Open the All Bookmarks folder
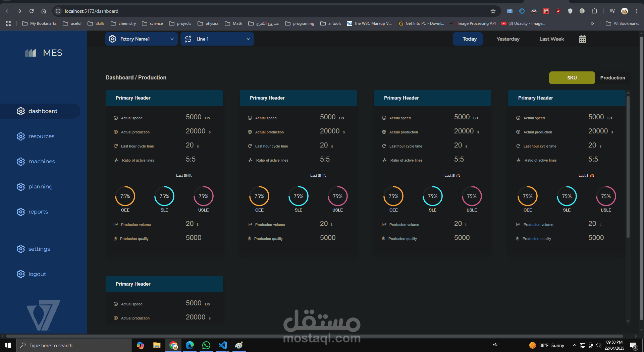 pos(622,23)
